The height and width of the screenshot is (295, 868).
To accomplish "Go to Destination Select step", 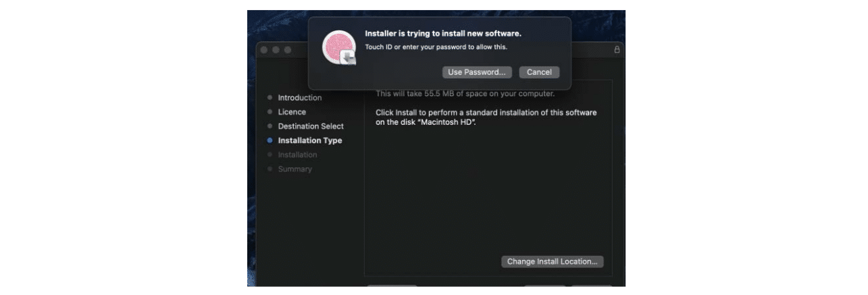I will (x=311, y=126).
